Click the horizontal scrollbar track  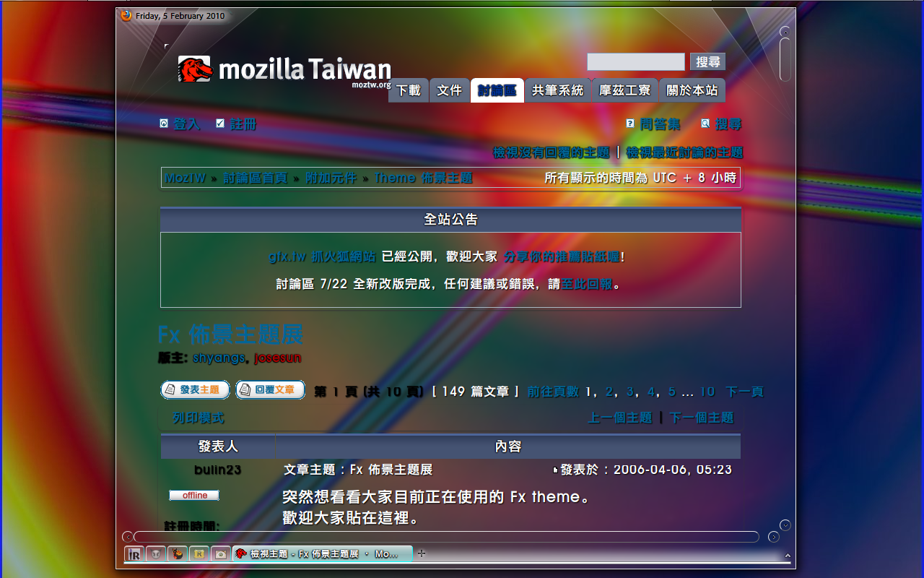click(446, 537)
